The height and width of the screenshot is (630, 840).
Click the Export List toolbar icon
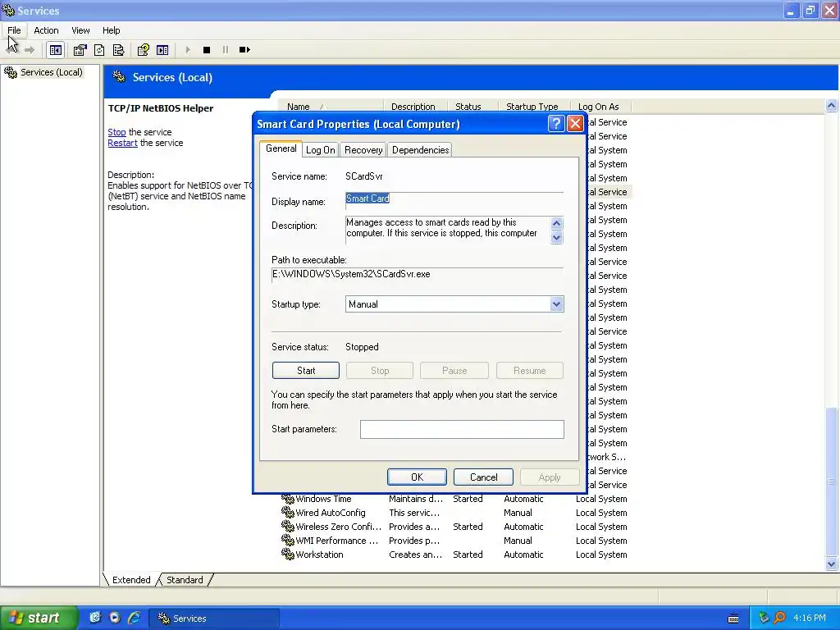[118, 50]
